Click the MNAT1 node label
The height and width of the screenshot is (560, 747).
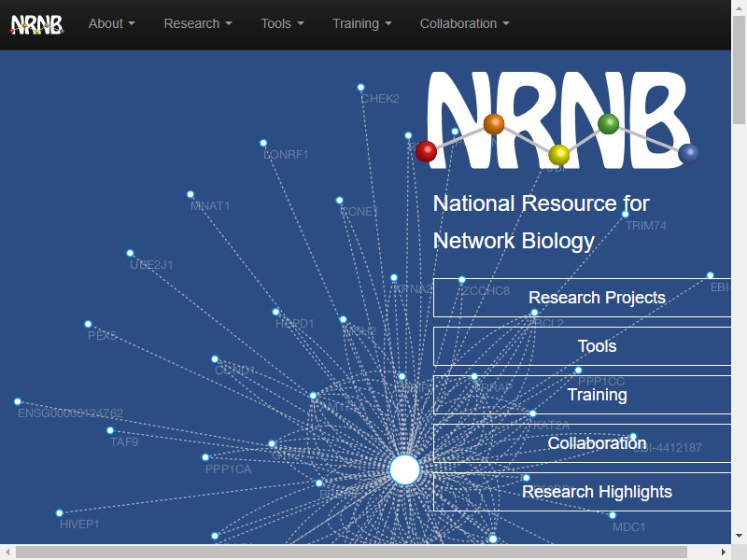point(210,206)
